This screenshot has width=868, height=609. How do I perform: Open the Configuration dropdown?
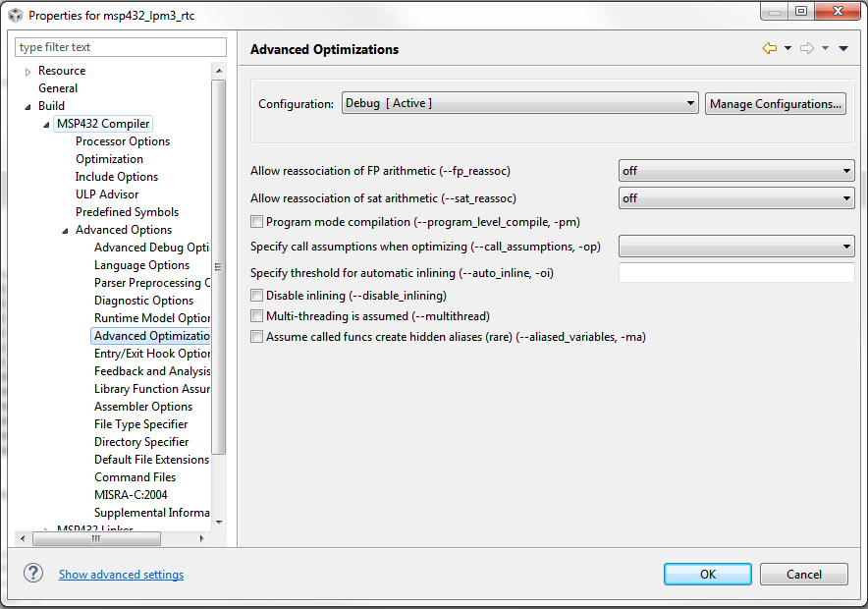[x=520, y=104]
